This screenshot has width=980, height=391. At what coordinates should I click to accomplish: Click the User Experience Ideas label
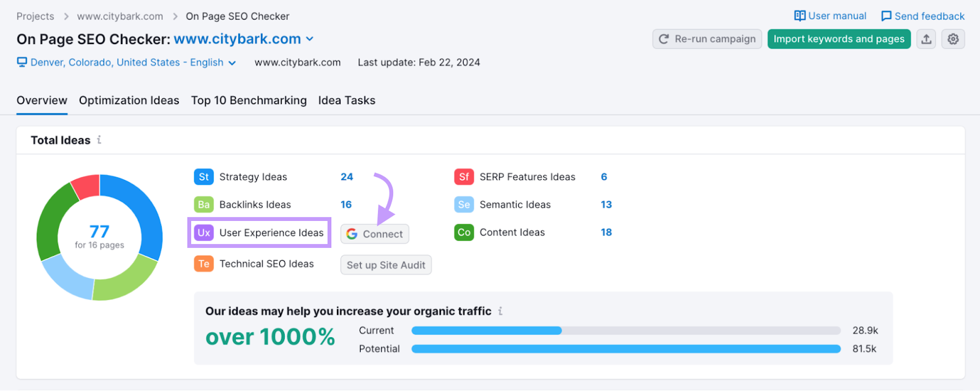pyautogui.click(x=271, y=233)
